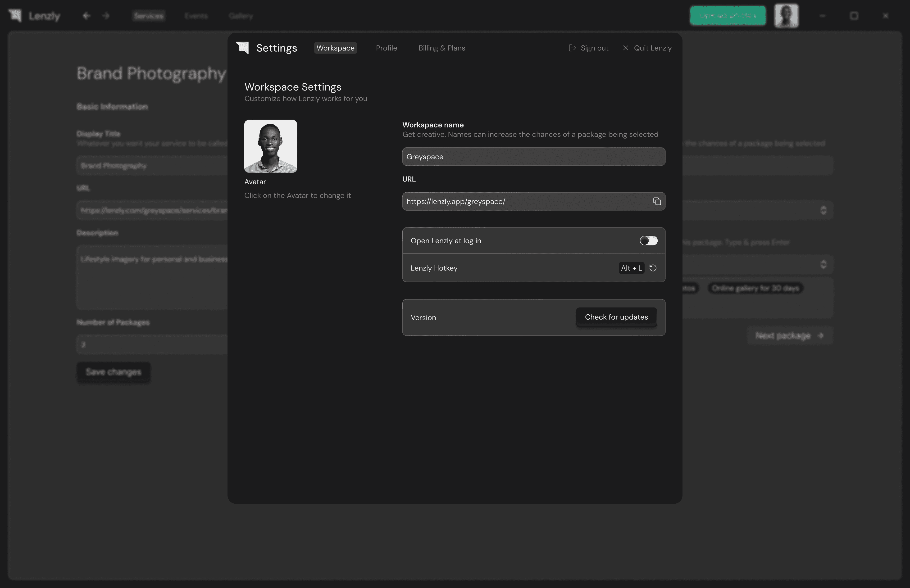
Task: Switch to the Services tab in the navbar
Action: (x=149, y=16)
